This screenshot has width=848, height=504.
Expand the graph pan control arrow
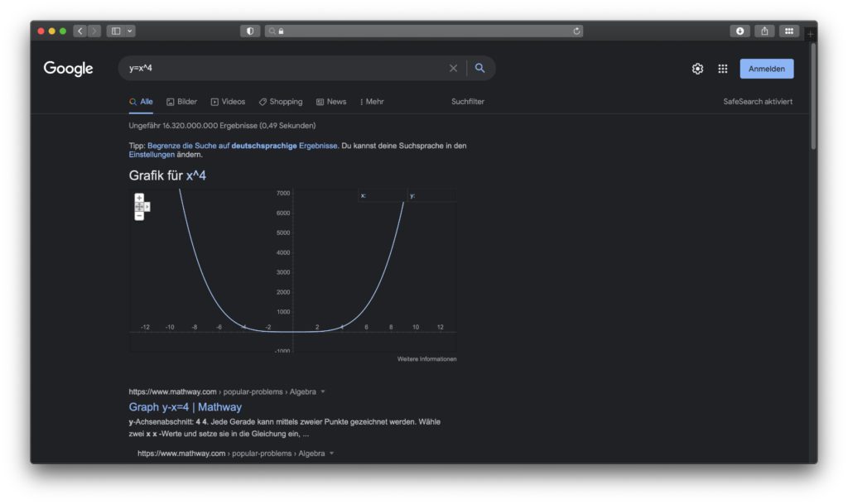tap(147, 207)
